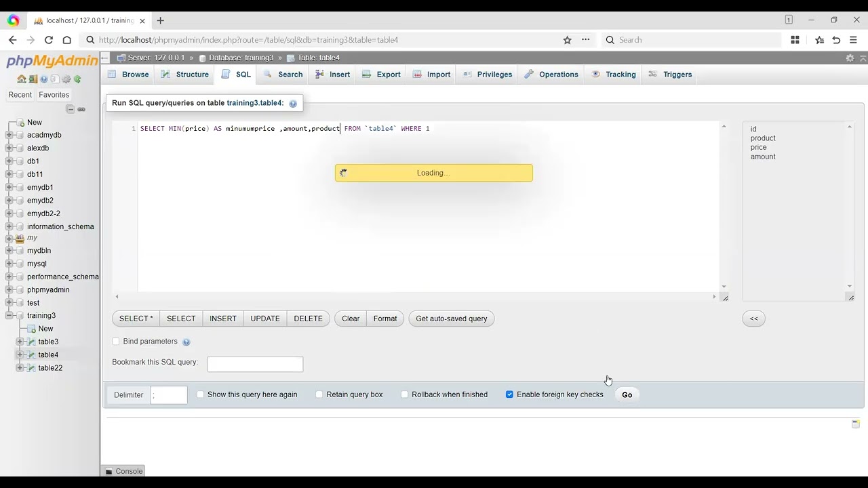Bookmark page with browser star icon

pos(568,40)
